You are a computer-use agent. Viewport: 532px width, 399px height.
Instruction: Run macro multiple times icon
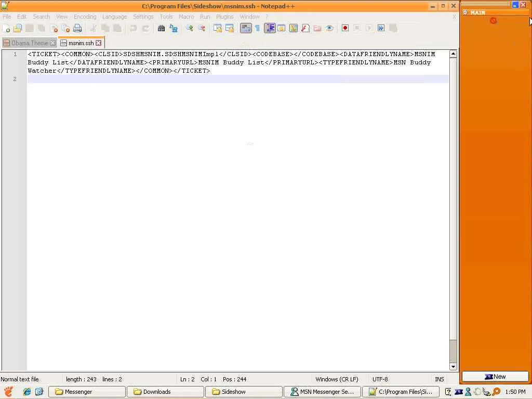click(x=381, y=28)
